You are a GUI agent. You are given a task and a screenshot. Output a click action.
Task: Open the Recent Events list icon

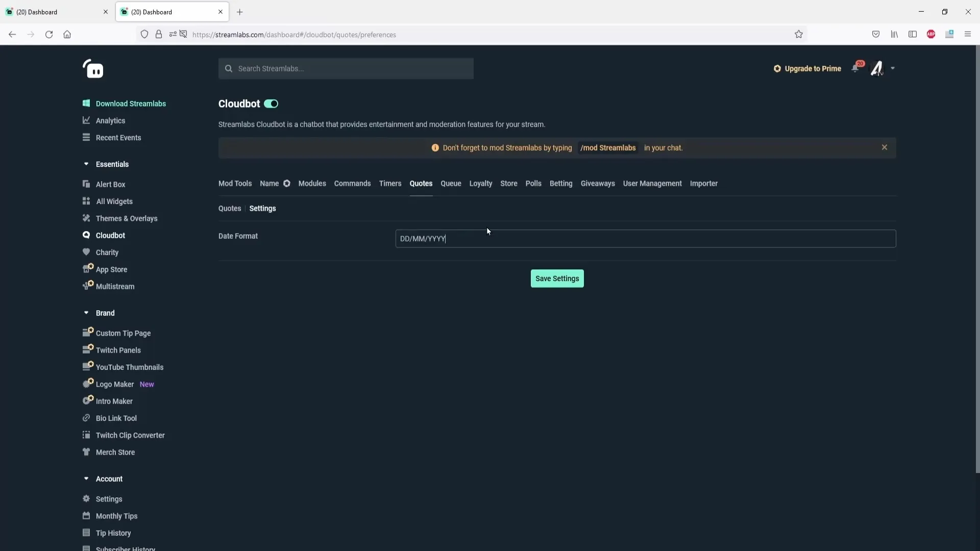point(86,137)
